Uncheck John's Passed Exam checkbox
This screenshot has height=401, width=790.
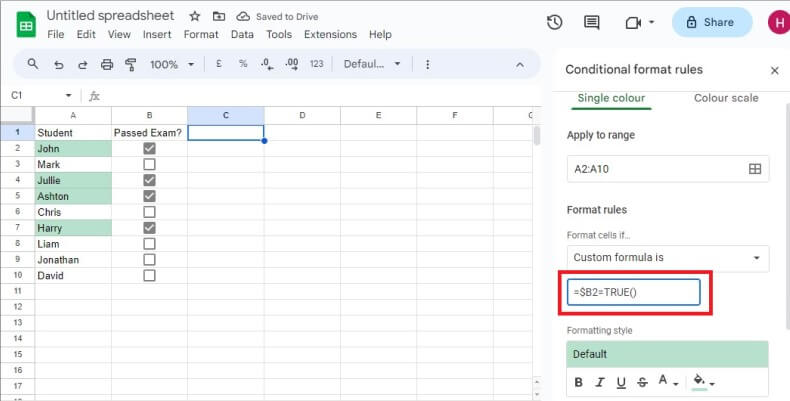click(149, 148)
